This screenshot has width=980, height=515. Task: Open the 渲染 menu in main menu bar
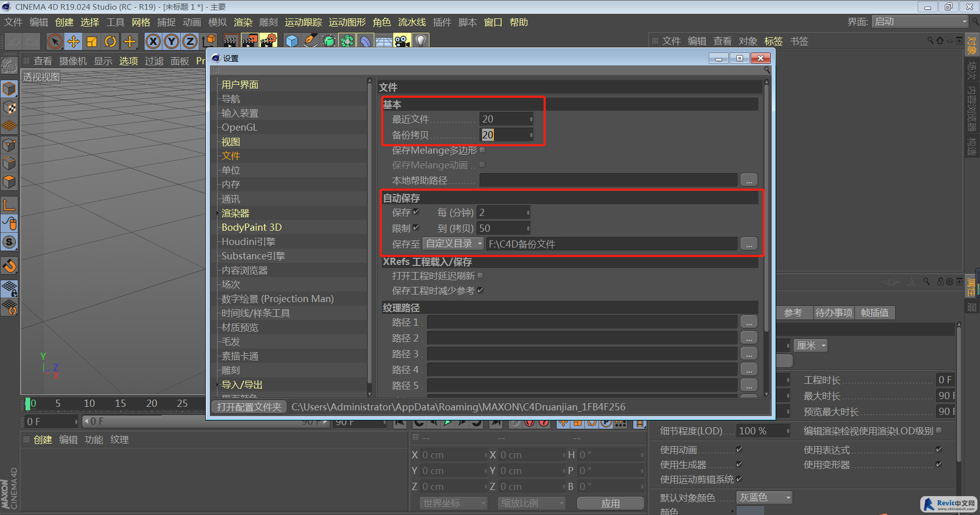click(x=243, y=22)
